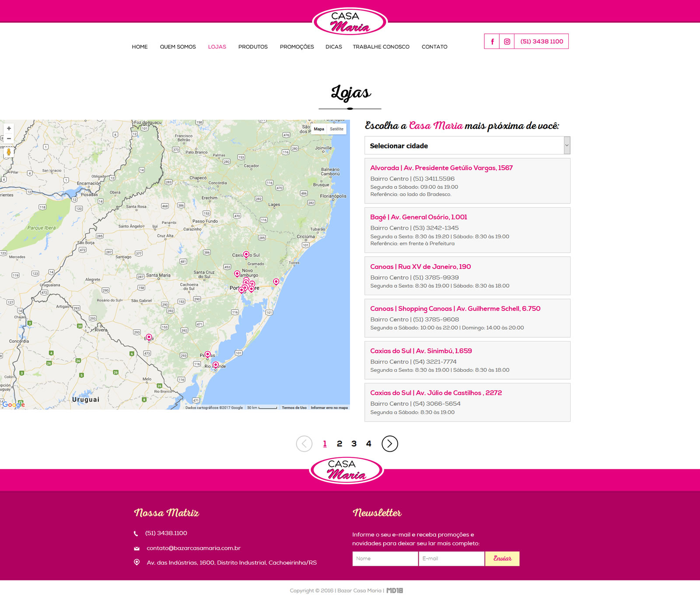Viewport: 700px width, 600px height.
Task: Click the map pin at Novo Hamburgo
Action: click(237, 274)
